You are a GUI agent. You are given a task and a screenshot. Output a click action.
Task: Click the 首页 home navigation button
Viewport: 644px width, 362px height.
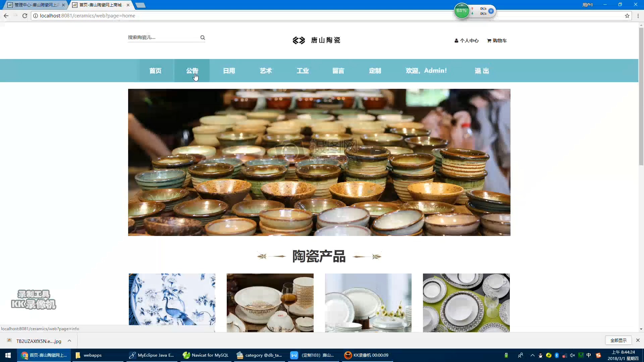[x=155, y=71]
